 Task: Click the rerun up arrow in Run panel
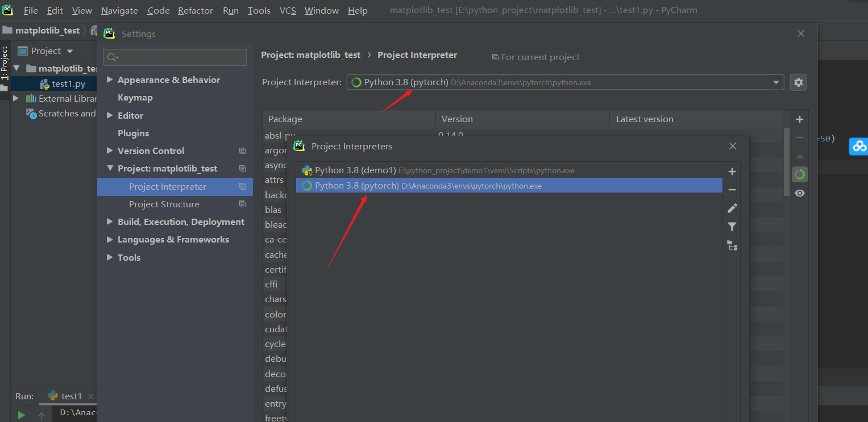(x=41, y=416)
